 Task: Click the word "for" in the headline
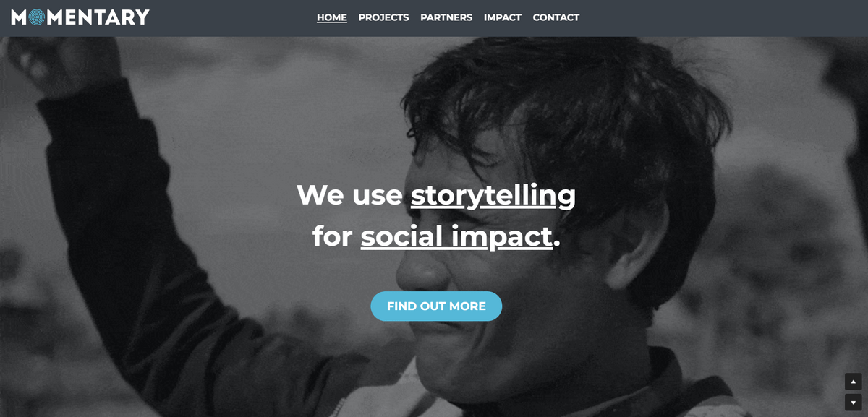tap(333, 236)
